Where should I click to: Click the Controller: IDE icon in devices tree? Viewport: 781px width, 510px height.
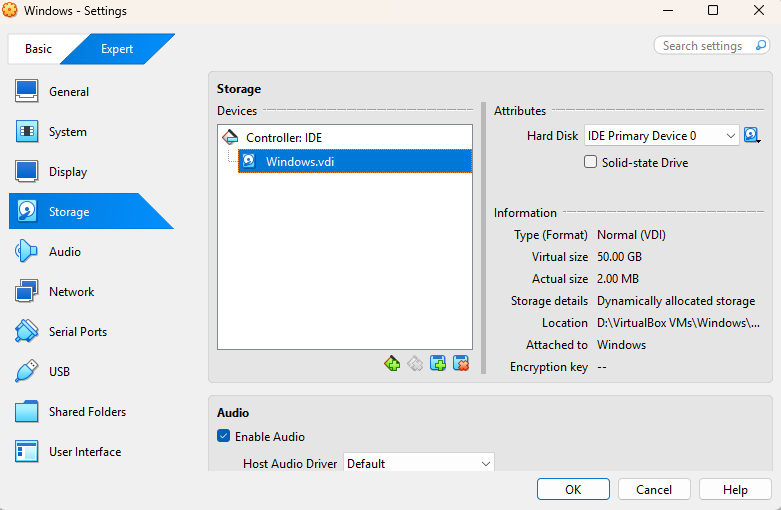point(230,137)
